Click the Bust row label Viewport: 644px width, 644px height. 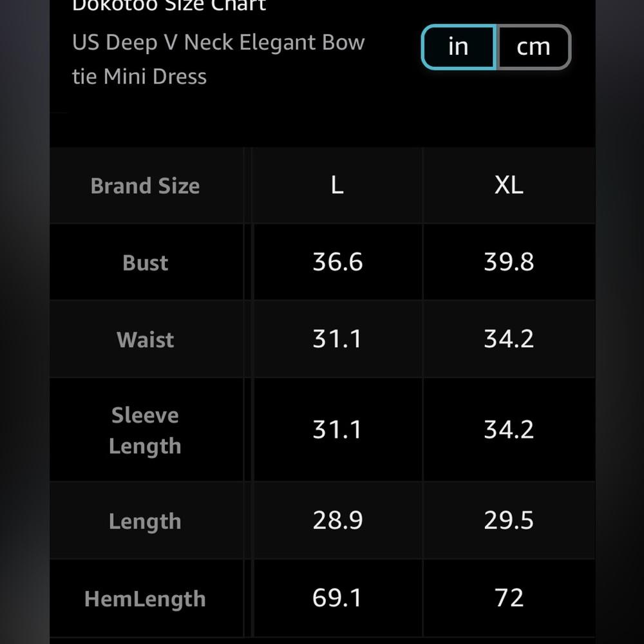coord(146,262)
